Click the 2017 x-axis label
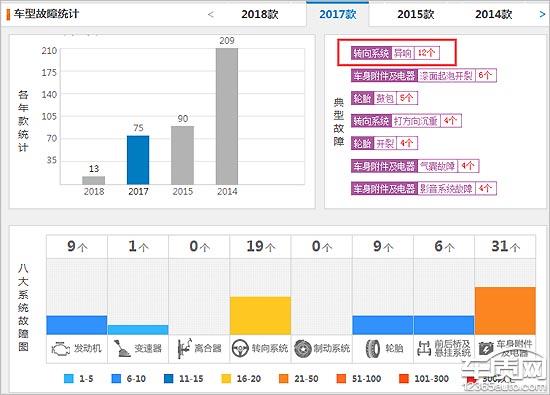Image resolution: width=550 pixels, height=395 pixels. click(x=138, y=192)
